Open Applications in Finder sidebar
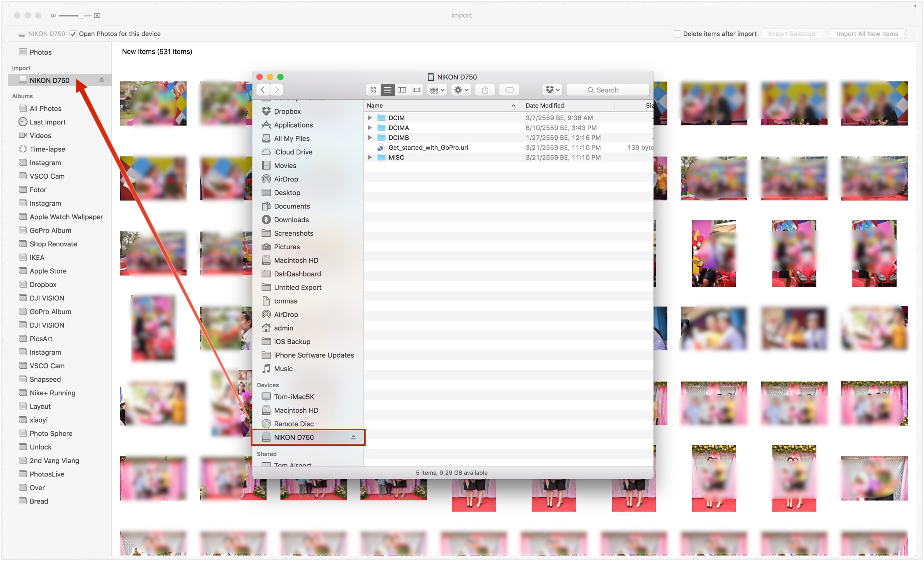The height and width of the screenshot is (561, 924). click(293, 125)
